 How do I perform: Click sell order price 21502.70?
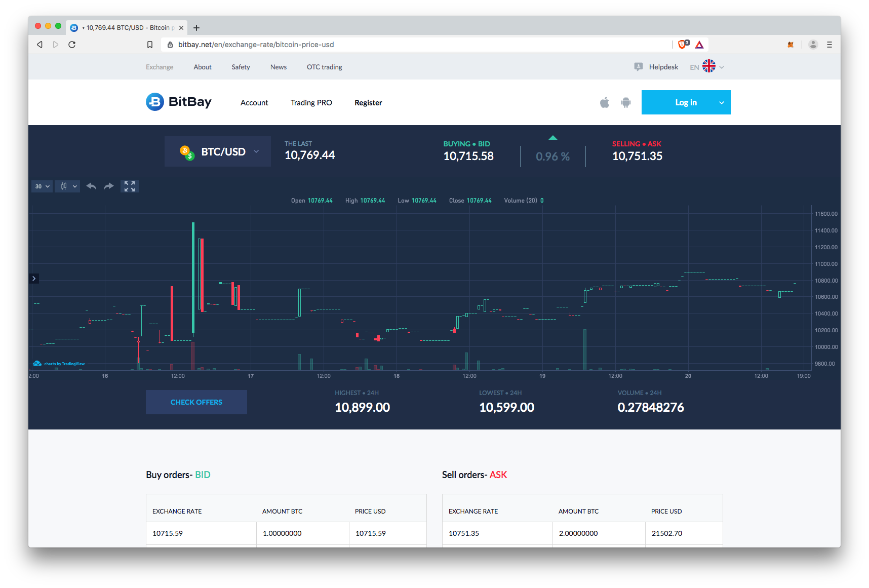click(x=667, y=533)
